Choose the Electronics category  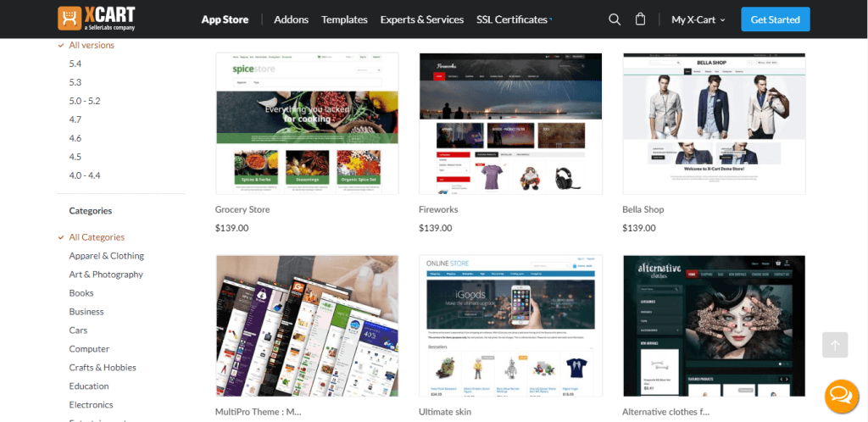(91, 405)
